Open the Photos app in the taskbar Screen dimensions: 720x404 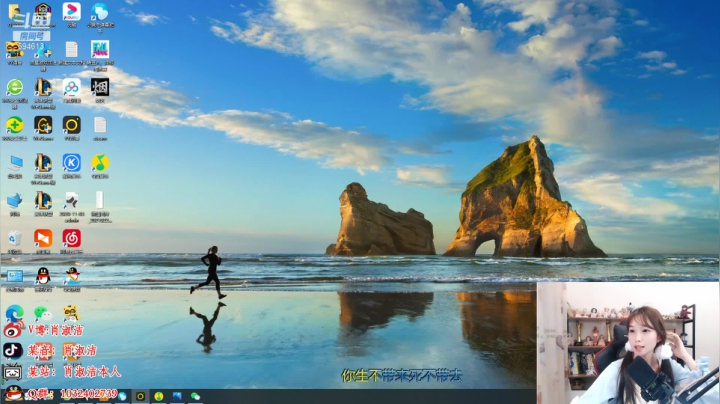[x=177, y=396]
